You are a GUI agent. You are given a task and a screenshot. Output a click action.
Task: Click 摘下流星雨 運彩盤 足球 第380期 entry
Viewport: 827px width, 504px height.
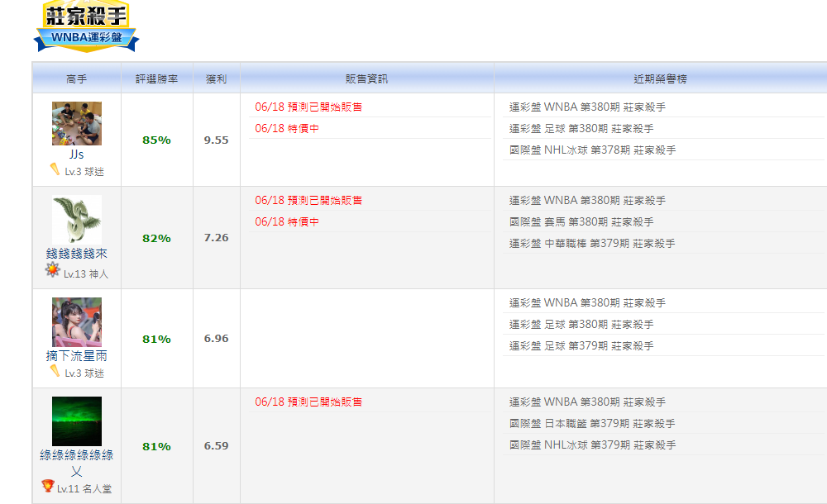(x=581, y=324)
